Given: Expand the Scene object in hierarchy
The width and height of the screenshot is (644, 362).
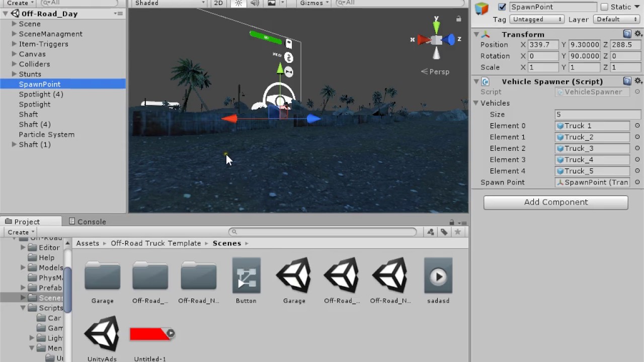Looking at the screenshot, I should click(14, 24).
